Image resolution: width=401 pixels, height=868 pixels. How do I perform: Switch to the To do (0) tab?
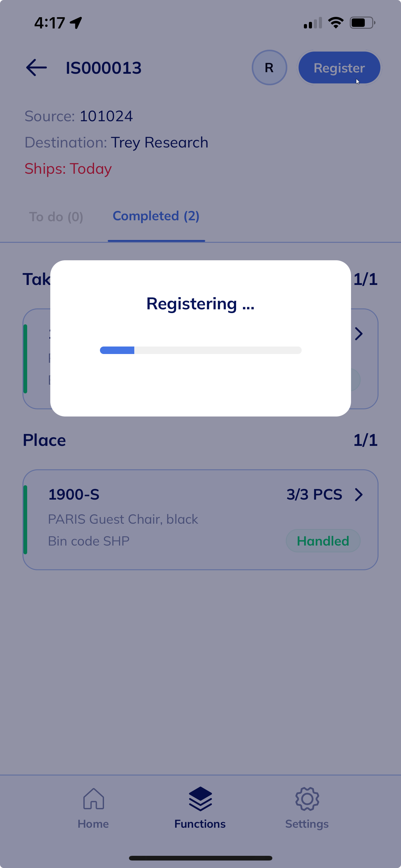(56, 217)
